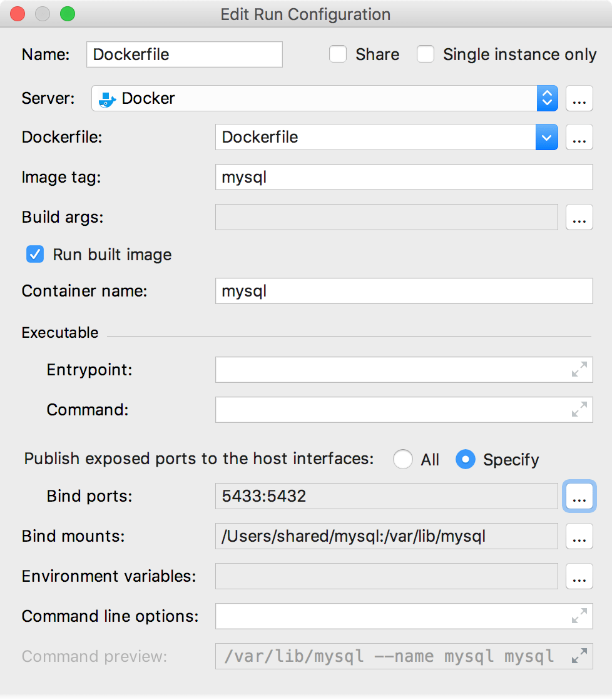
Task: Click the Name input field
Action: (185, 54)
